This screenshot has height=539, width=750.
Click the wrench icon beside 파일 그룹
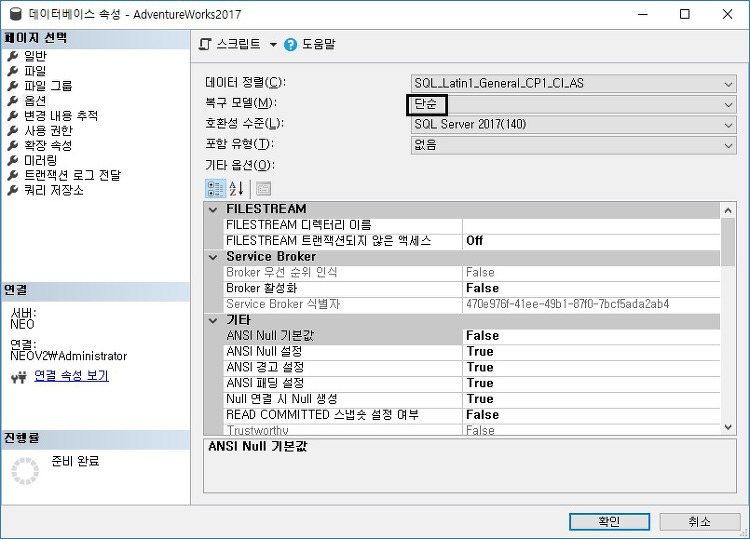[x=13, y=86]
